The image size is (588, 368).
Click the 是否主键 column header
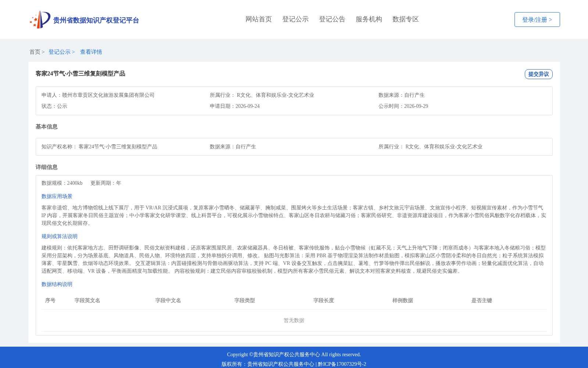pyautogui.click(x=482, y=300)
